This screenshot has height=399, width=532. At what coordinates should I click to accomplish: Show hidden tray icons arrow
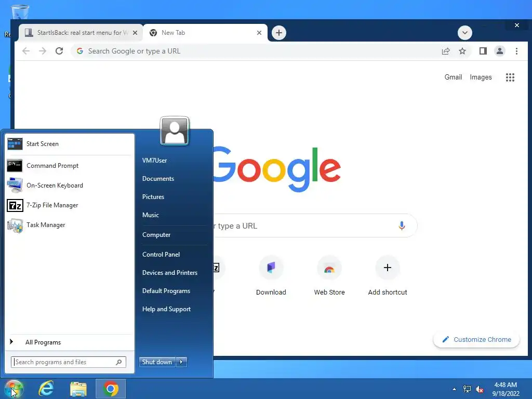click(454, 389)
